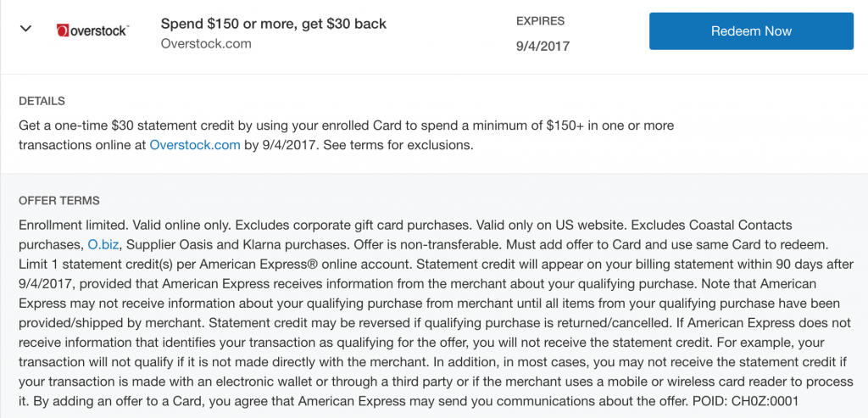868x418 pixels.
Task: Click the 'Klarna purchases' text in terms
Action: click(x=318, y=244)
